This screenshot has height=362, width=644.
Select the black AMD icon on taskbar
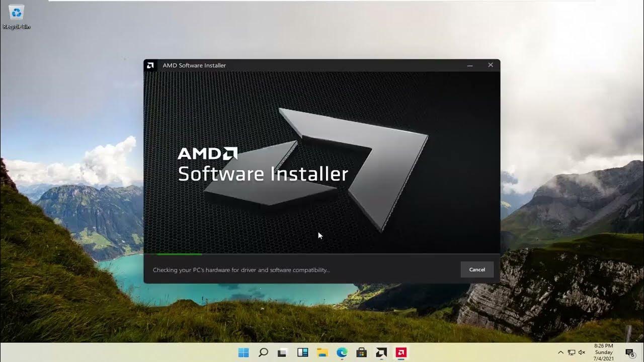381,352
